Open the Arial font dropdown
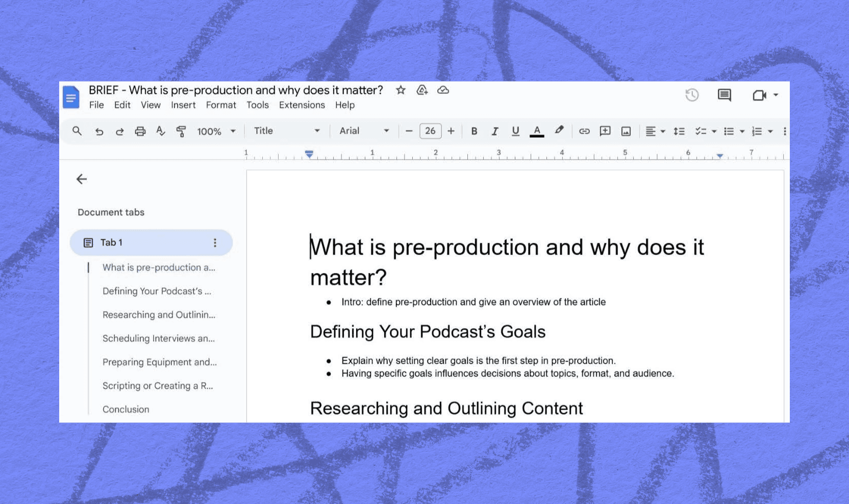The width and height of the screenshot is (849, 504). (364, 131)
